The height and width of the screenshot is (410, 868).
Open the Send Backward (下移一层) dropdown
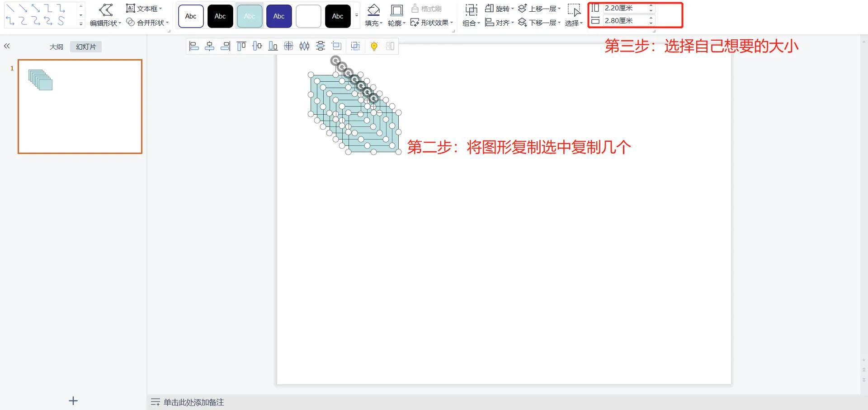point(559,23)
